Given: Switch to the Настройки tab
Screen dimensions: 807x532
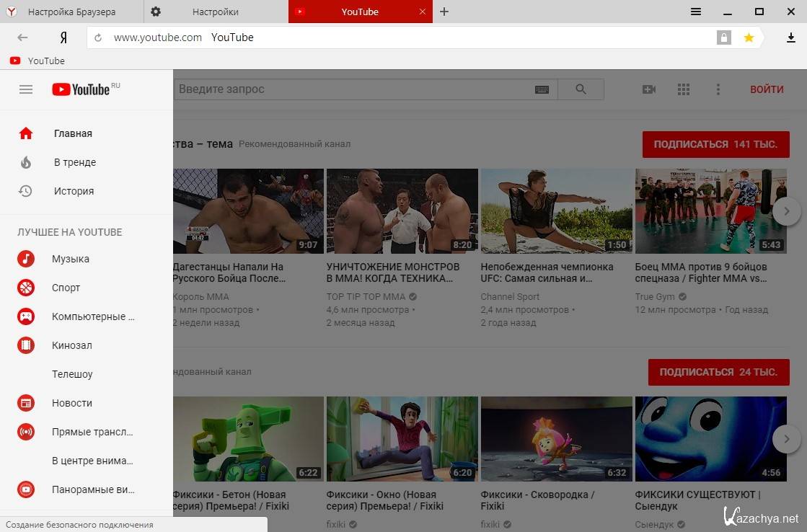Looking at the screenshot, I should click(x=216, y=12).
